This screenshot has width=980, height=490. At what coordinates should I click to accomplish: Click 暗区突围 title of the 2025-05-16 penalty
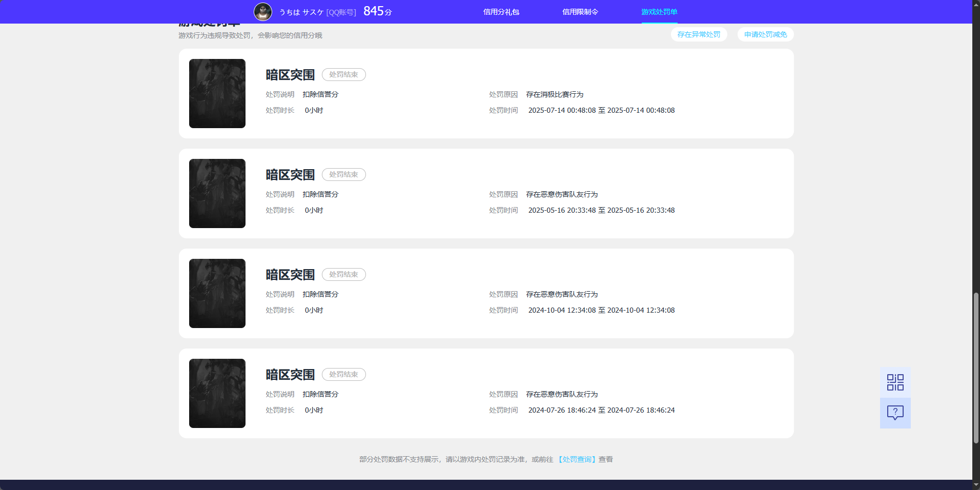click(x=290, y=175)
